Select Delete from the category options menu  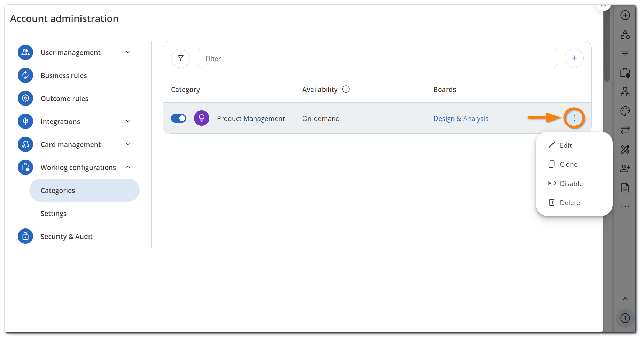(x=570, y=202)
